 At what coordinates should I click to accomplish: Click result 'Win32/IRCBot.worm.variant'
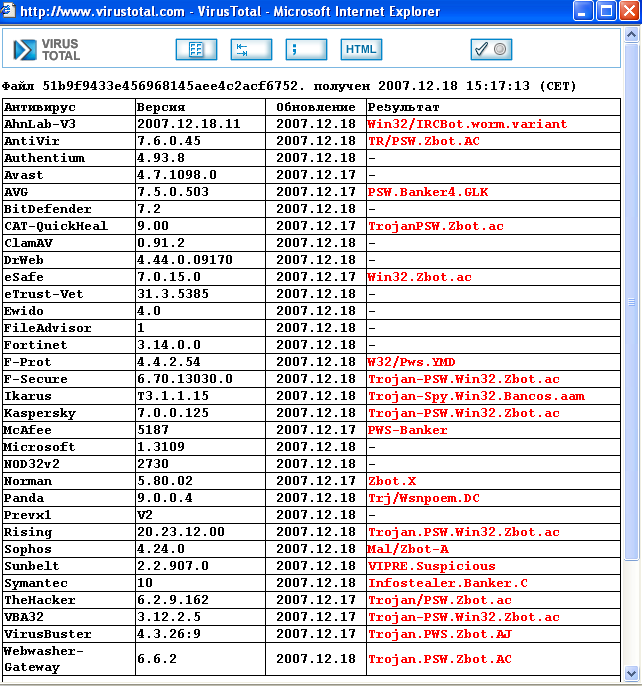(467, 124)
